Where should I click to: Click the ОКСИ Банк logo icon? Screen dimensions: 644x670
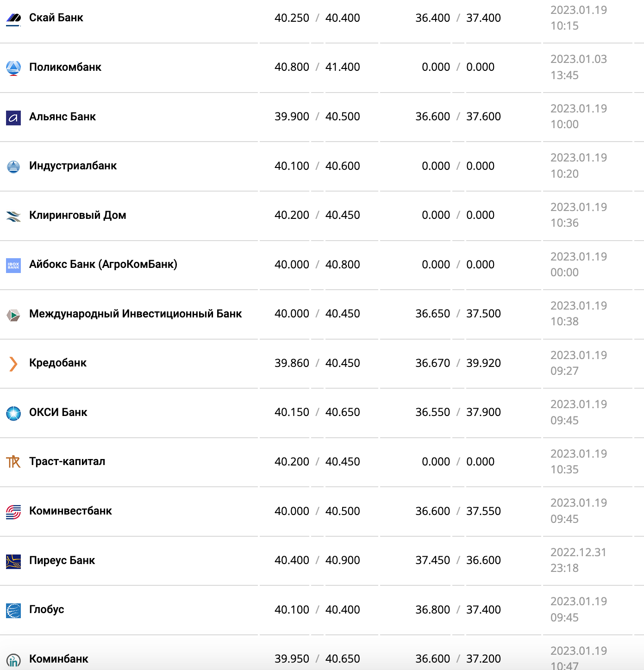click(x=13, y=413)
